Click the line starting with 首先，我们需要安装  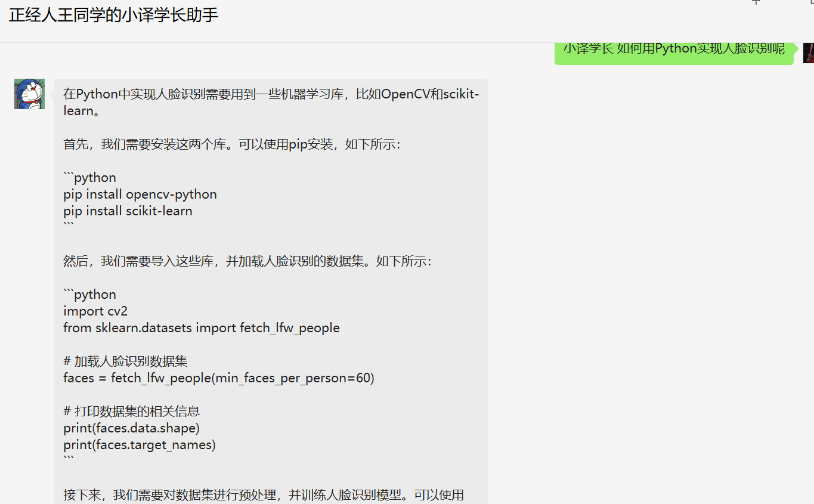233,144
